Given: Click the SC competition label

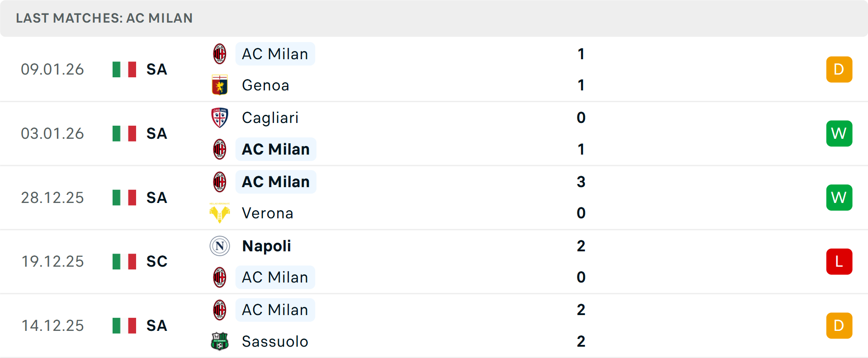Looking at the screenshot, I should click(156, 261).
